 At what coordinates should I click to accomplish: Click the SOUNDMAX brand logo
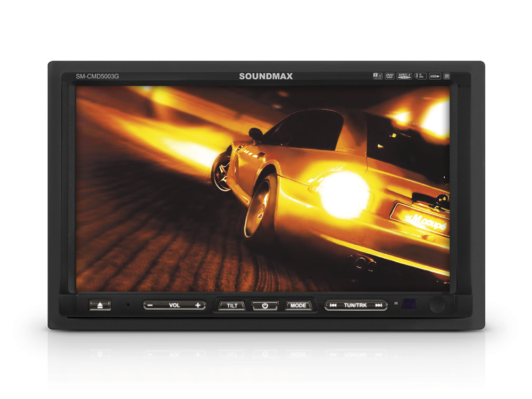coord(266,76)
